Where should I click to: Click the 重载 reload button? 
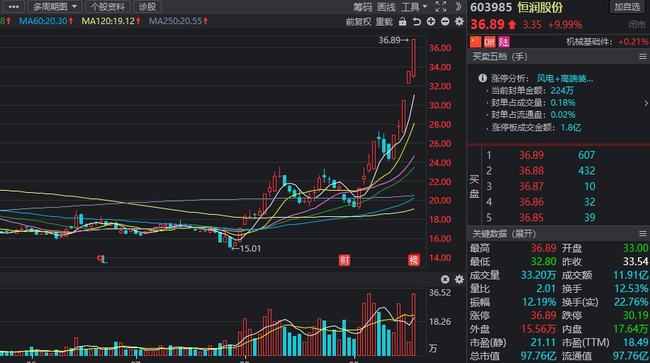click(x=384, y=22)
